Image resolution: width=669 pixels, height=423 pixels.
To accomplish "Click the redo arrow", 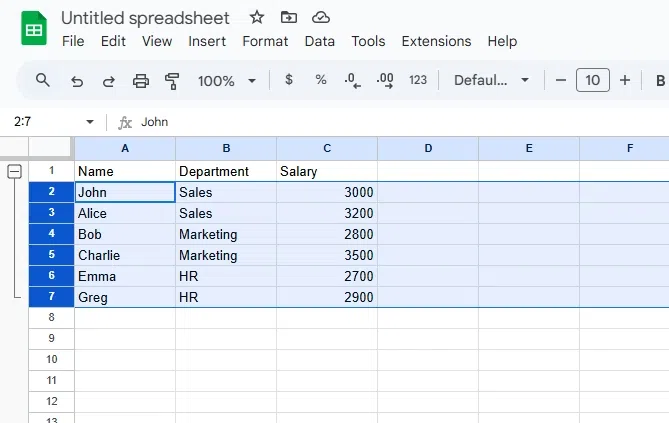I will point(109,80).
